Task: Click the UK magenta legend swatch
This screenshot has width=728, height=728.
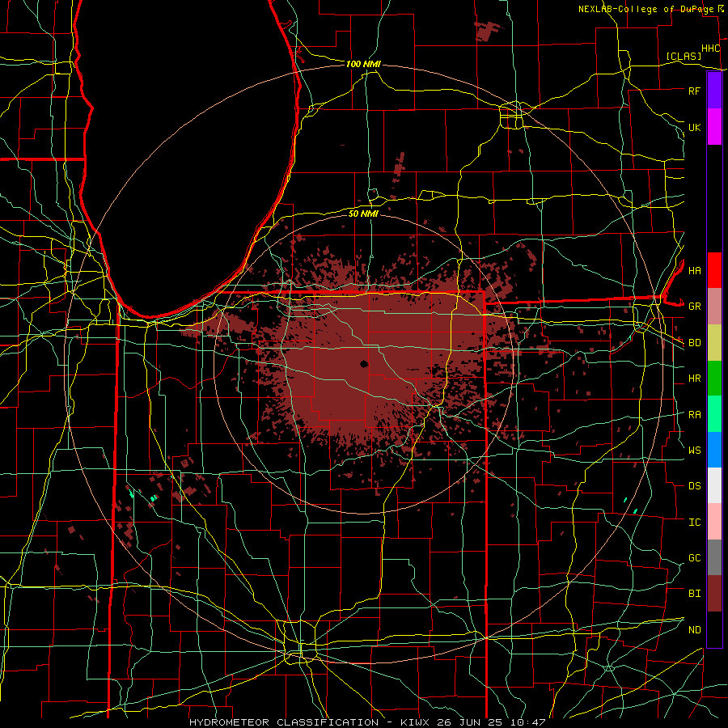Action: 714,127
